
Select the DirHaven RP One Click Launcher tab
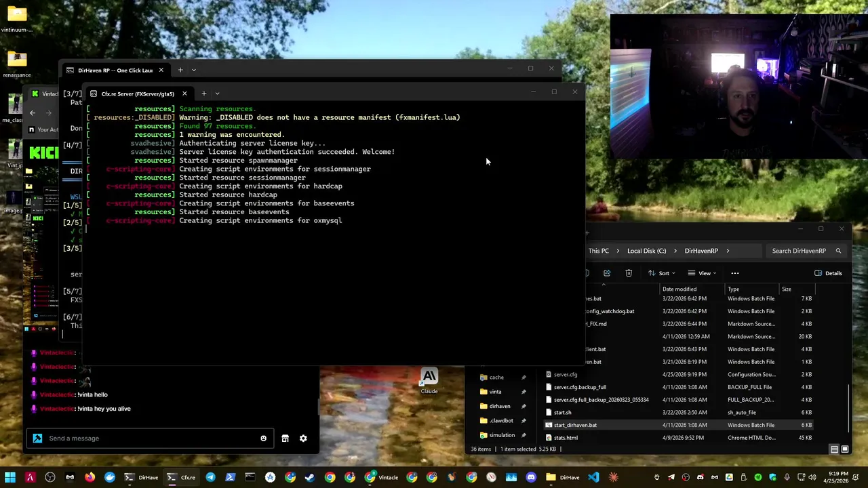pyautogui.click(x=114, y=70)
